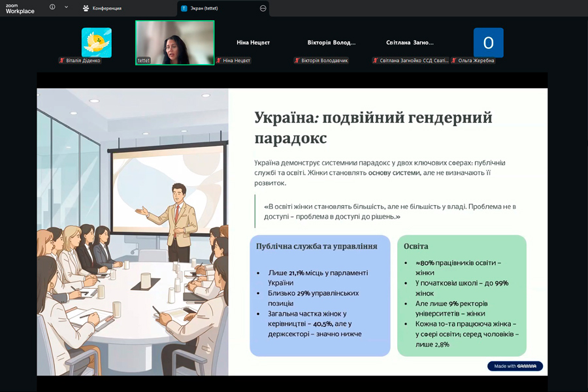Click the 'Публічна служба та управління' heading
Image resolution: width=588 pixels, height=392 pixels.
coord(316,246)
